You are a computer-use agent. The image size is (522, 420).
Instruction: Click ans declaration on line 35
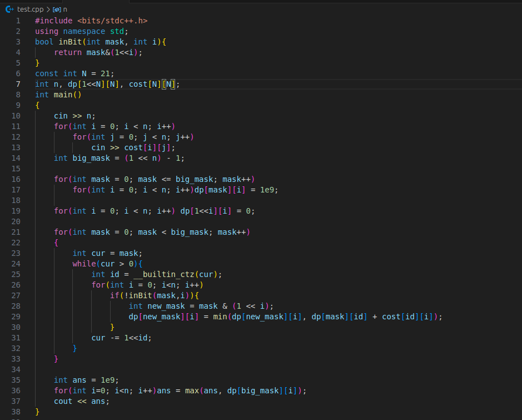79,381
